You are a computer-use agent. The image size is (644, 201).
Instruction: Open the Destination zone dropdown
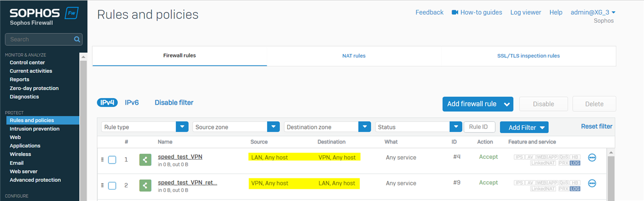(x=328, y=127)
